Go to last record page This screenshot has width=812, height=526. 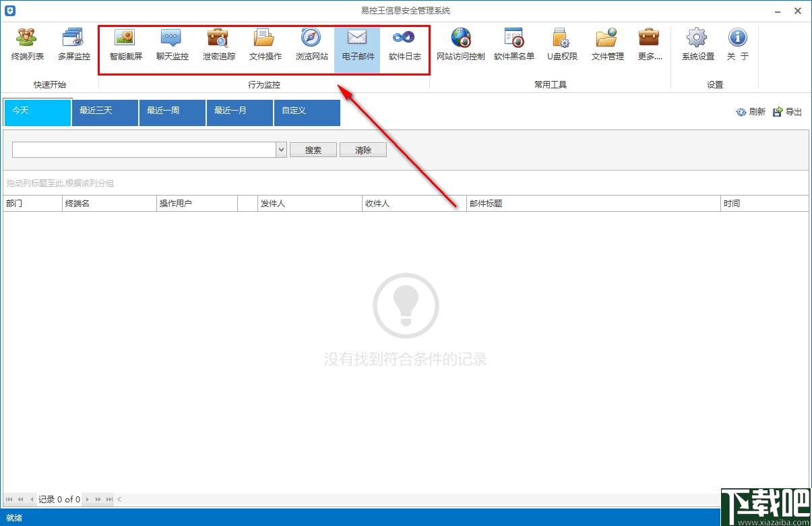pyautogui.click(x=109, y=500)
